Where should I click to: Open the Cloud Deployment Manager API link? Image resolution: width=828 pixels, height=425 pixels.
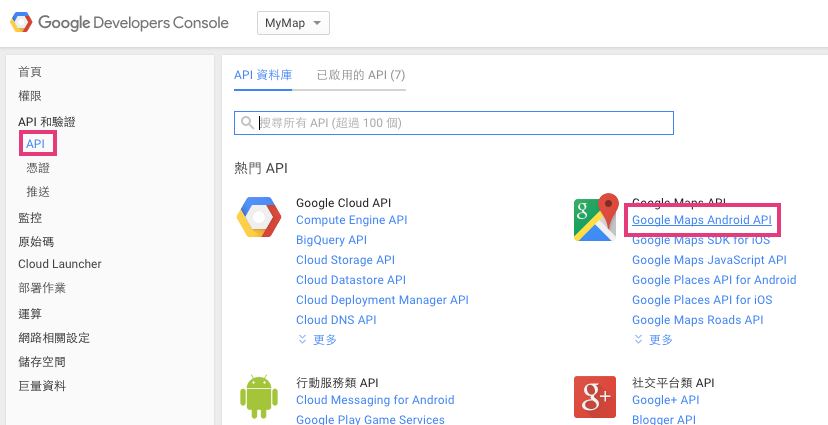382,300
